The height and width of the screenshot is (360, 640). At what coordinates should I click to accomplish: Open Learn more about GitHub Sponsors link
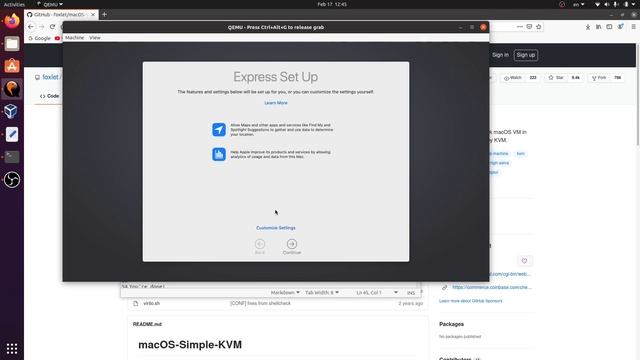(x=471, y=301)
